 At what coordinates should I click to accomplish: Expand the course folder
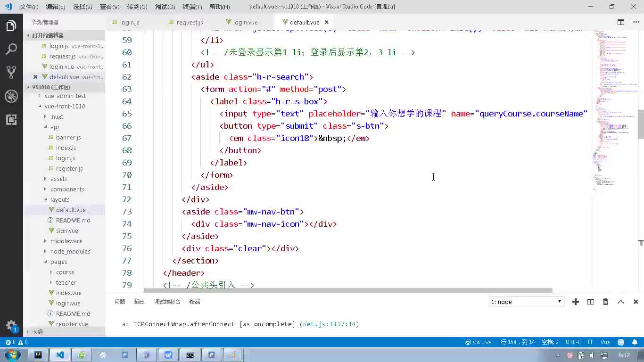[x=64, y=272]
